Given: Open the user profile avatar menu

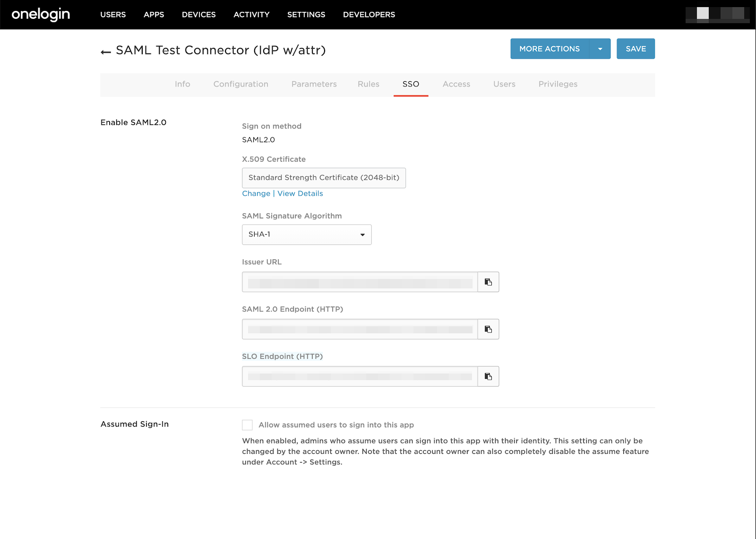Looking at the screenshot, I should [717, 14].
